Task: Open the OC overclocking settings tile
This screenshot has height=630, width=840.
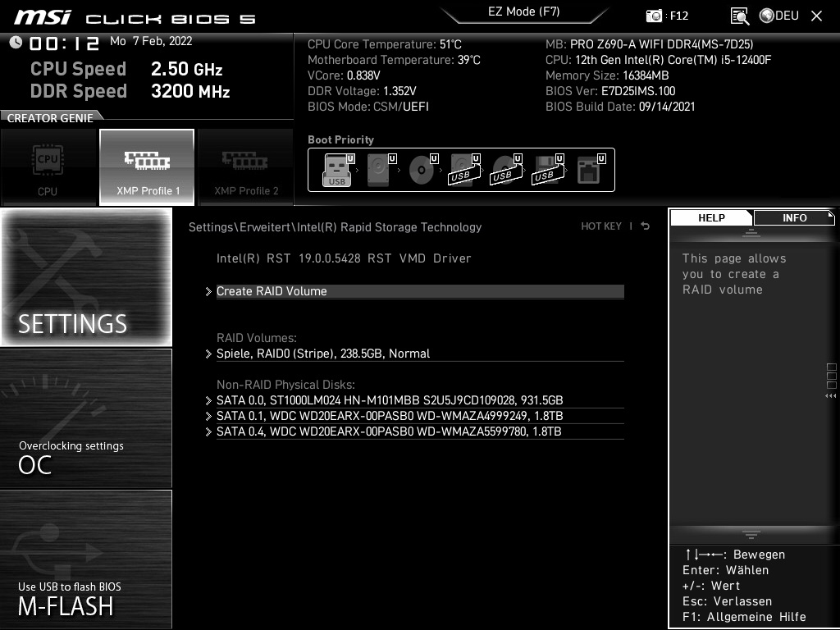Action: pyautogui.click(x=86, y=418)
